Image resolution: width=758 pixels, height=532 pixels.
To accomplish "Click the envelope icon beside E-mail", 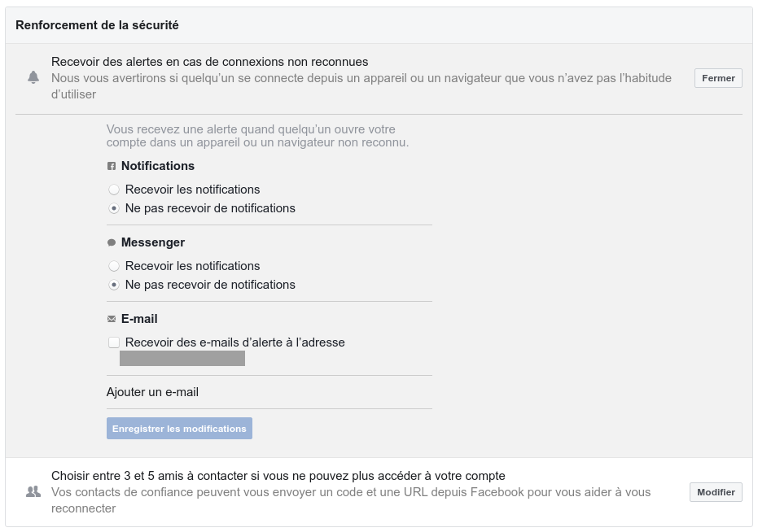I will tap(112, 319).
